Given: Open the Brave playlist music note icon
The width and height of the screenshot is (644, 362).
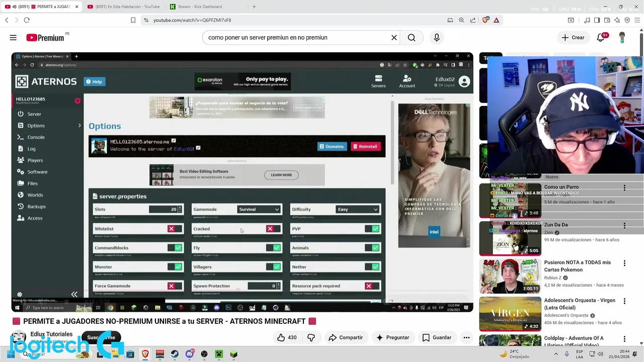Looking at the screenshot, I should click(587, 20).
